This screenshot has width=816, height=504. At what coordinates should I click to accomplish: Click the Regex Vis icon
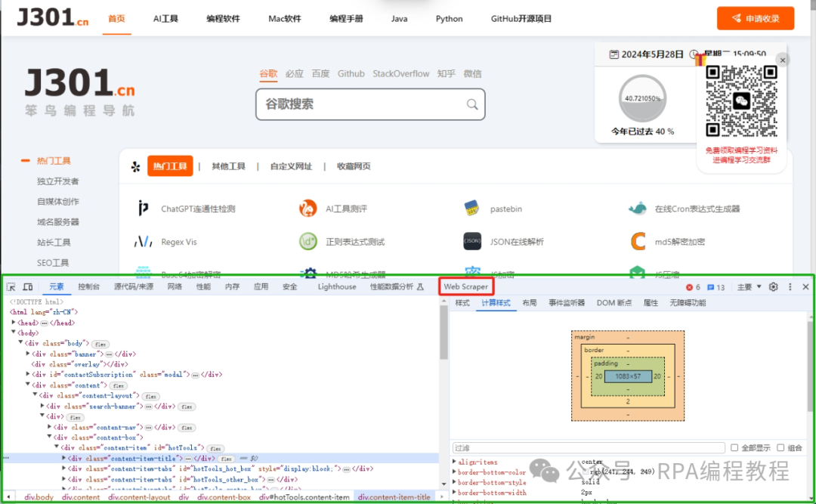(x=143, y=242)
